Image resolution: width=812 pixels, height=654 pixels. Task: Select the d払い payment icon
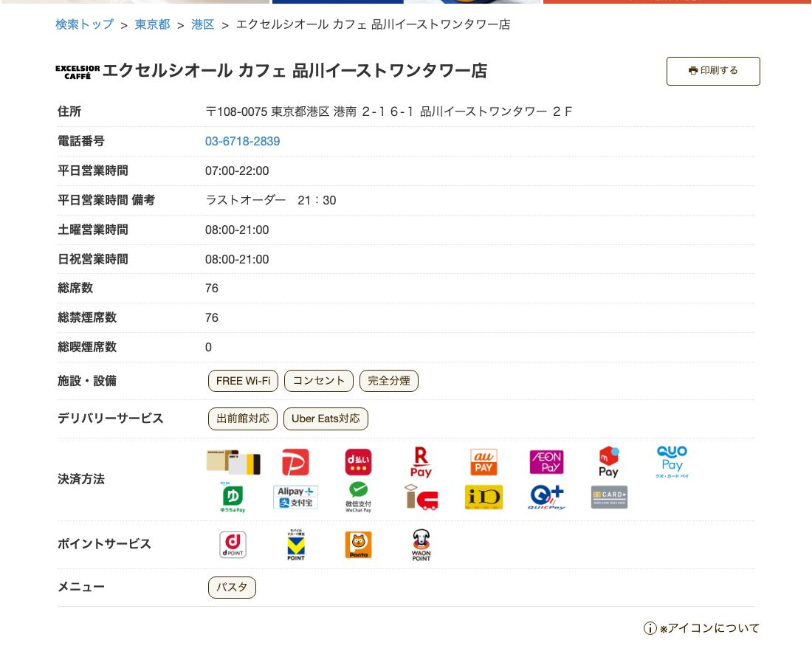click(358, 462)
